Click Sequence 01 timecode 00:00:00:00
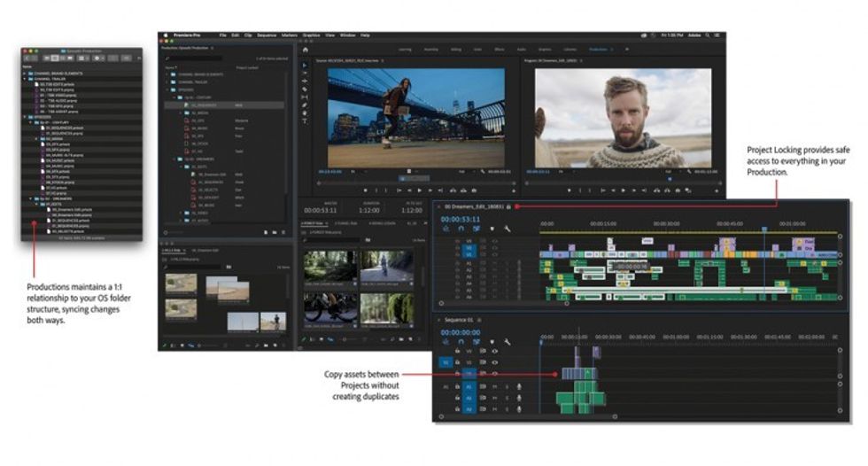 coord(460,332)
